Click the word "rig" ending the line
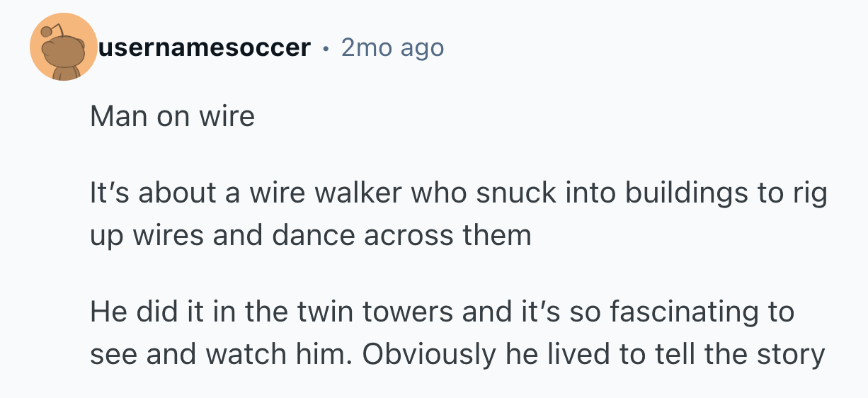 click(811, 195)
